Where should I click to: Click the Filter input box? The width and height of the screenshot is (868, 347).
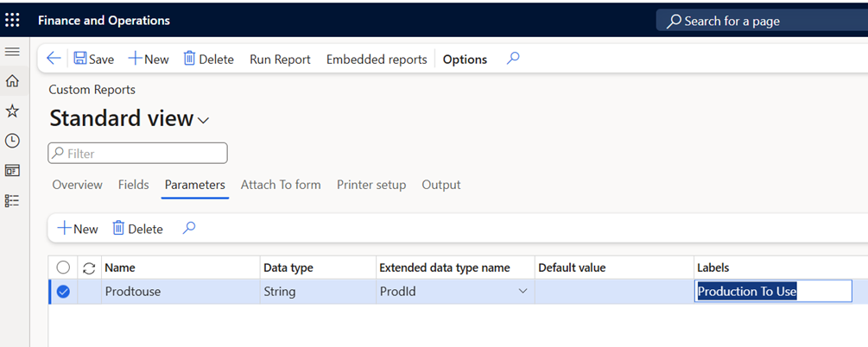(138, 154)
